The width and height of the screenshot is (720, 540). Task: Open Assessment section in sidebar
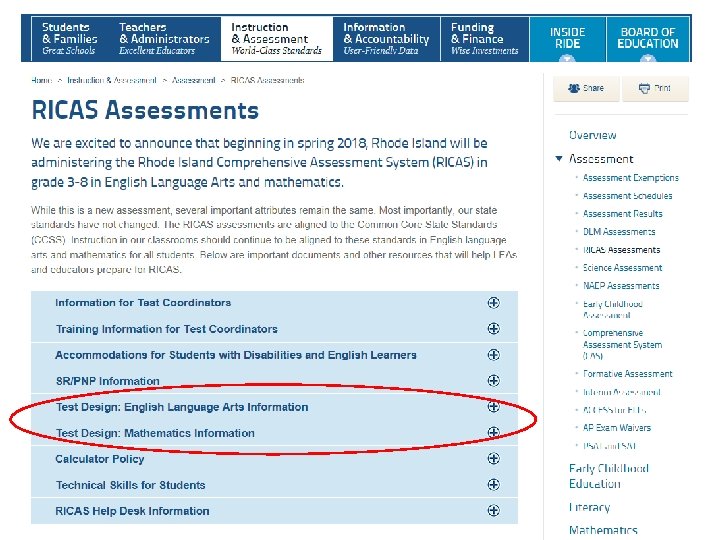(x=601, y=159)
